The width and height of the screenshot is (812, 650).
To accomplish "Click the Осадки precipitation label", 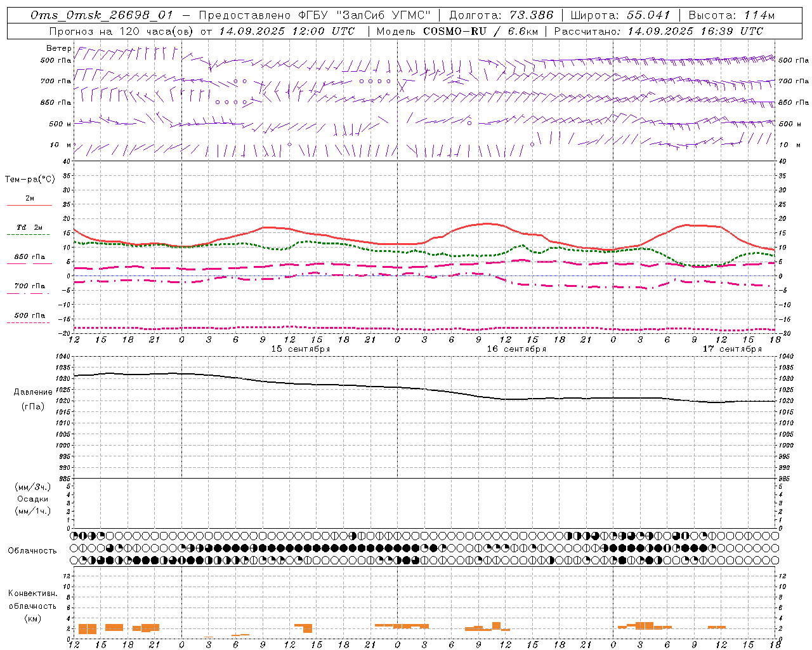I will coord(33,499).
